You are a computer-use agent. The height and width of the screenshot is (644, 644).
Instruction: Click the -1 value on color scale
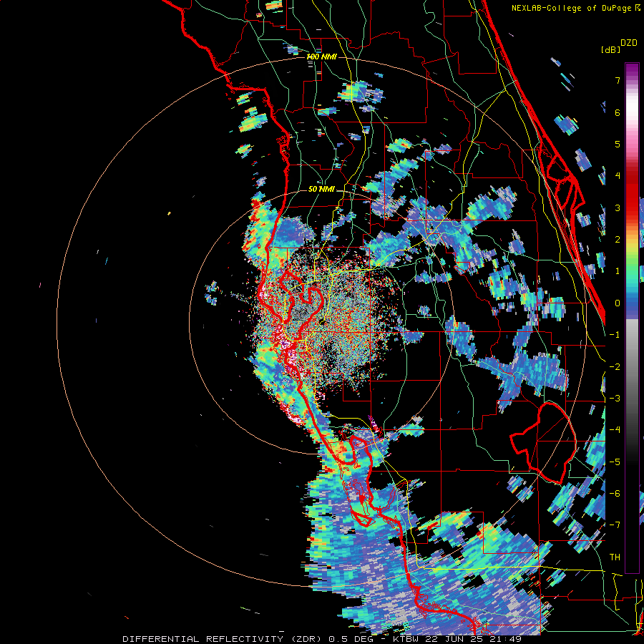point(615,335)
